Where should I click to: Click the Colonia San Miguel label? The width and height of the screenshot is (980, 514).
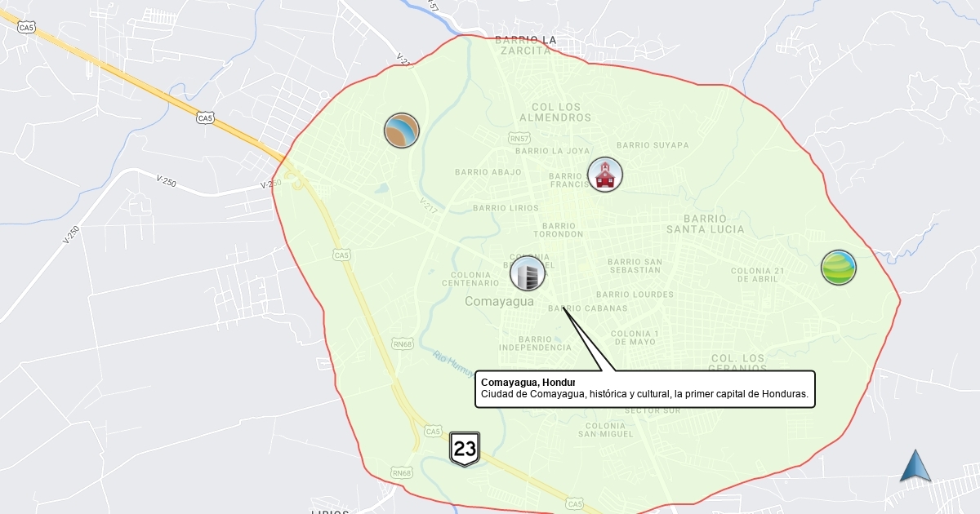605,430
